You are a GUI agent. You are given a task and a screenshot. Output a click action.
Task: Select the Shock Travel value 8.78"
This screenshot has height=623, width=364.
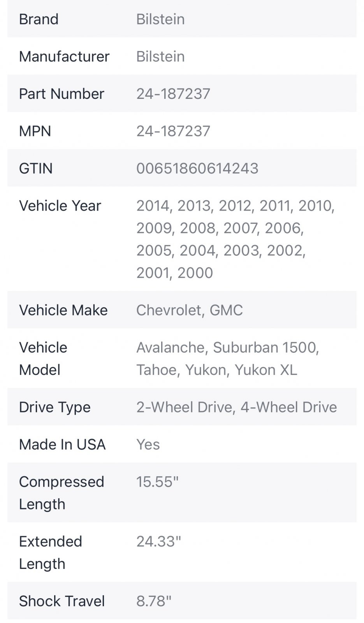(x=154, y=601)
